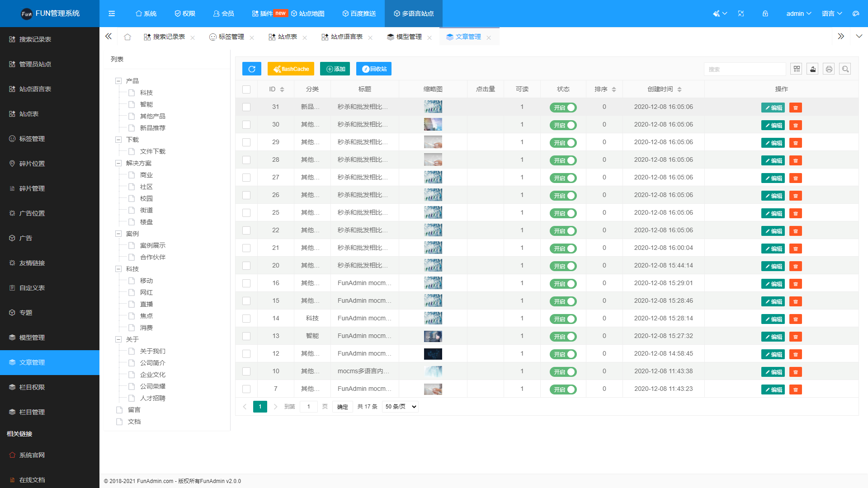Open the column filter grid icon
The height and width of the screenshot is (488, 868).
(796, 69)
